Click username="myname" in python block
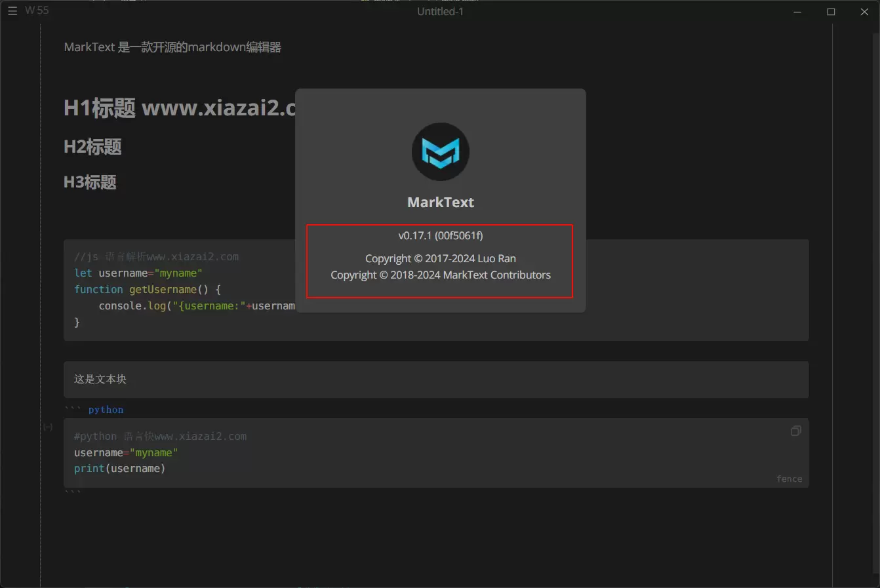This screenshot has width=880, height=588. (126, 453)
